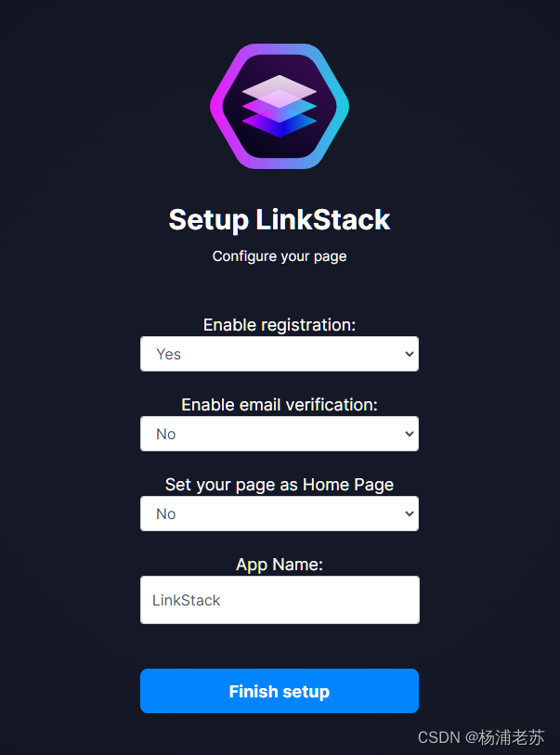Click the No value under email verification
The height and width of the screenshot is (755, 560).
click(166, 434)
